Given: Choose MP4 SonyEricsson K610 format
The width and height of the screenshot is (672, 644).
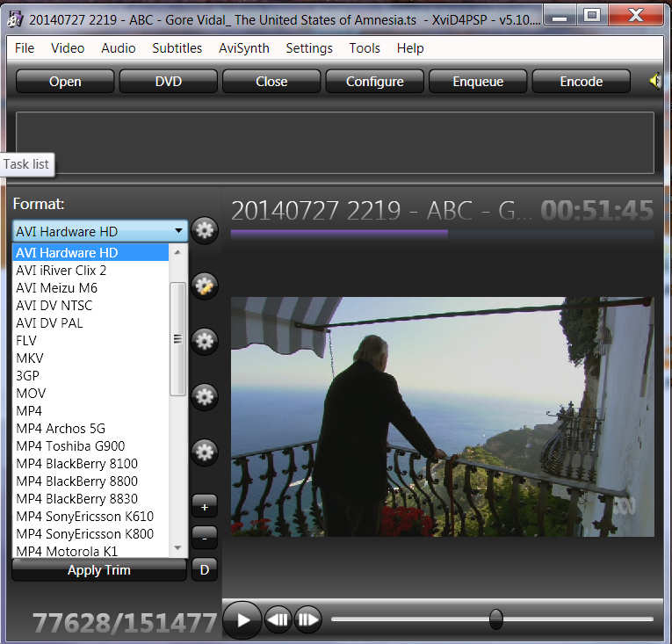Looking at the screenshot, I should point(90,517).
